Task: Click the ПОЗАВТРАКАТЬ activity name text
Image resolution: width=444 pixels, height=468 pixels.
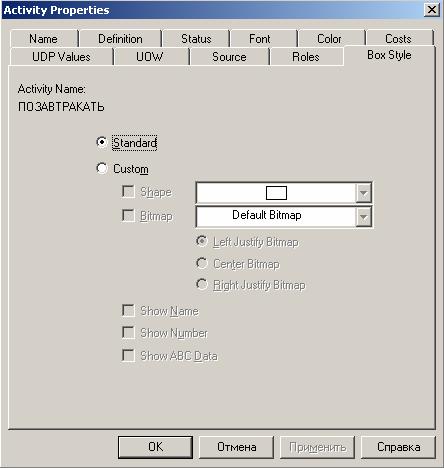Action: (x=61, y=107)
